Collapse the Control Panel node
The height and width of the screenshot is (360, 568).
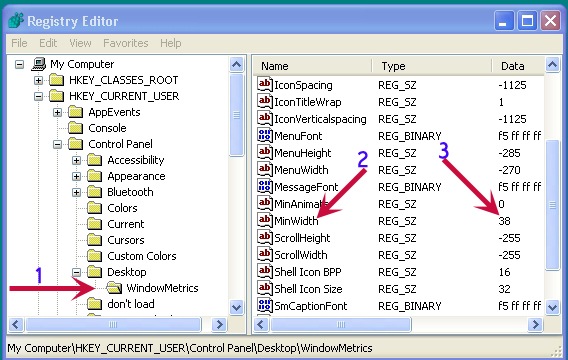pos(57,144)
